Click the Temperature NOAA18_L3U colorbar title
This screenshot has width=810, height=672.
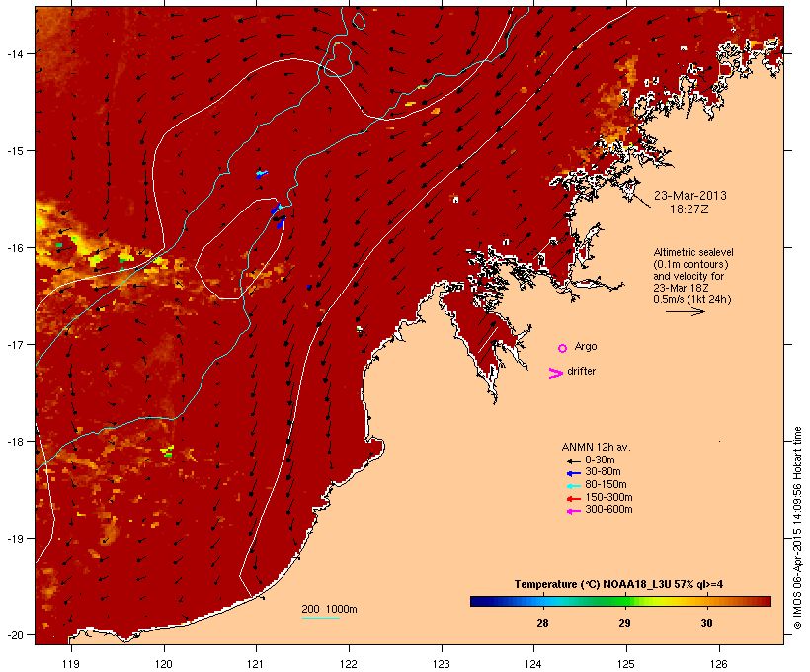618,584
